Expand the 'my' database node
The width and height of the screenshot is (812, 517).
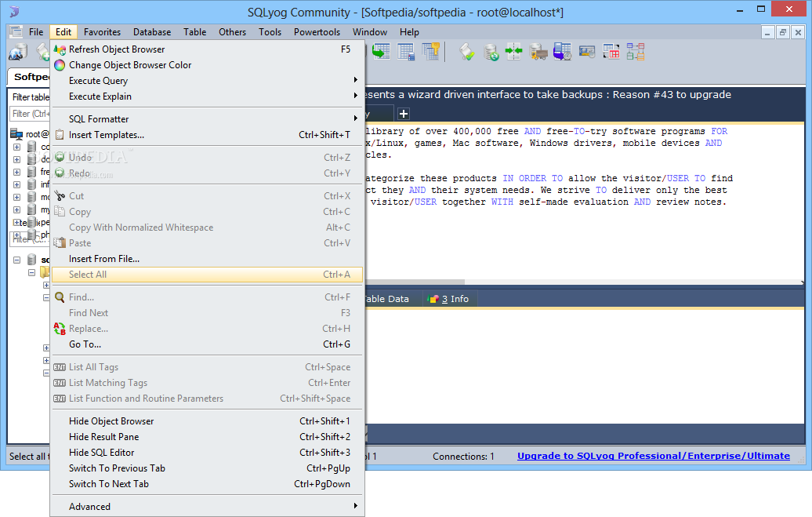click(x=17, y=209)
